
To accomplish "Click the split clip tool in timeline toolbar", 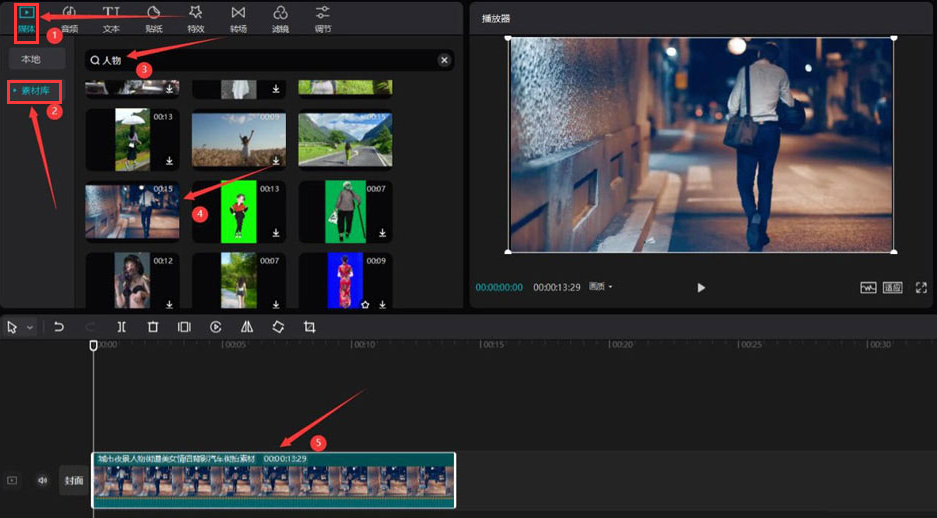I will [121, 327].
